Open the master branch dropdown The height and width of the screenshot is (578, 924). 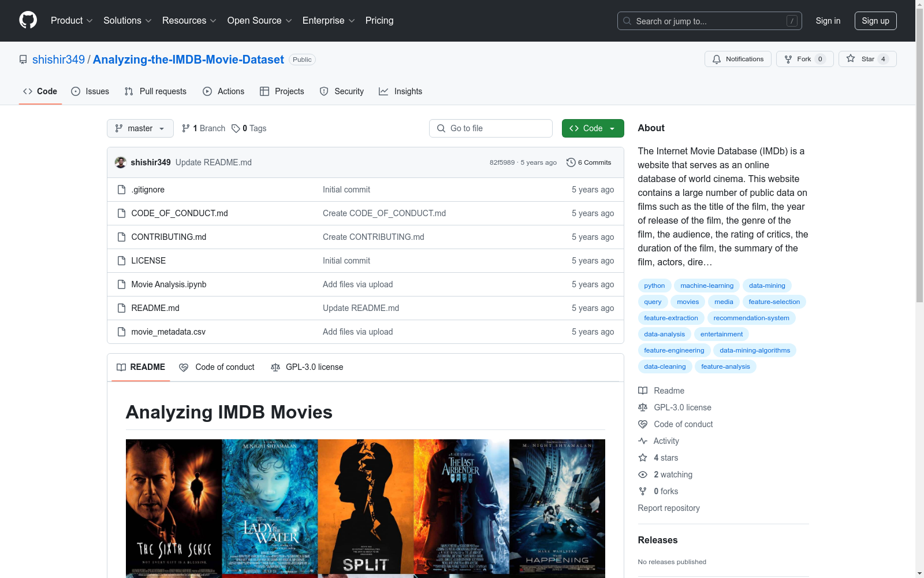[x=140, y=128]
